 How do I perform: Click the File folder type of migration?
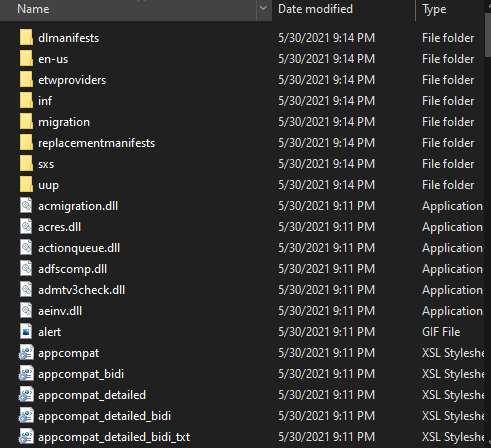448,122
